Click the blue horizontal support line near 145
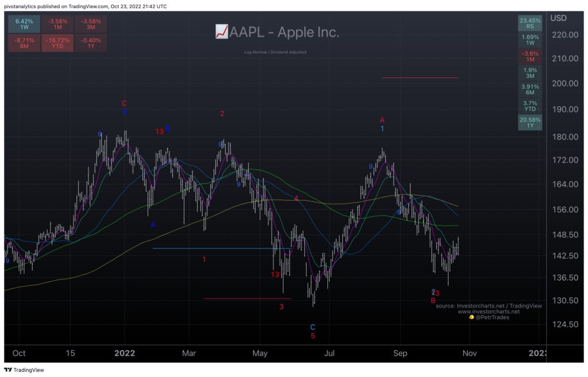The height and width of the screenshot is (377, 588). 221,248
